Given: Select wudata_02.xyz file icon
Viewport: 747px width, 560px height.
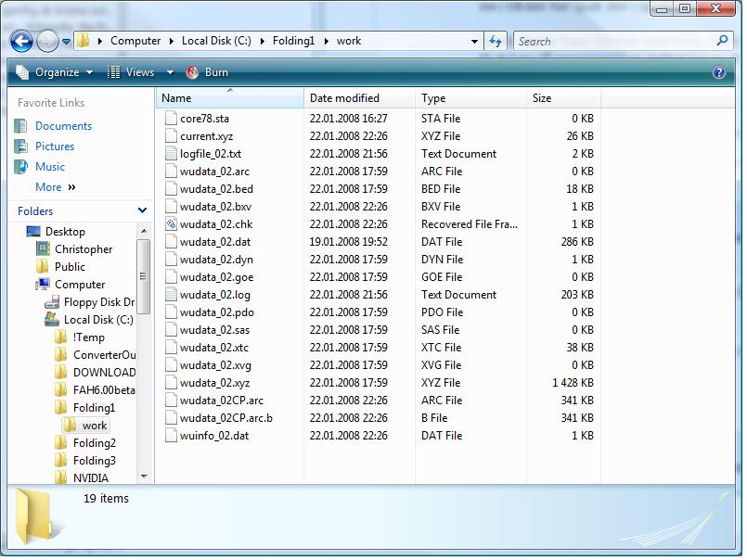Looking at the screenshot, I should [x=171, y=383].
